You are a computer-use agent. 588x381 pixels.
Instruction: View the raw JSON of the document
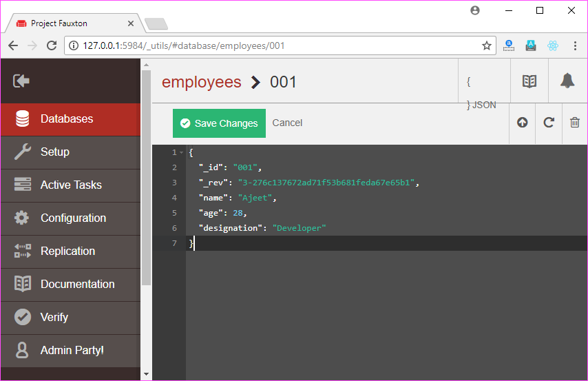click(481, 93)
